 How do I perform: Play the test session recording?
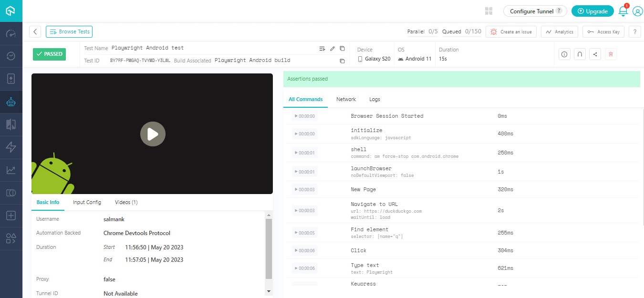click(x=153, y=134)
